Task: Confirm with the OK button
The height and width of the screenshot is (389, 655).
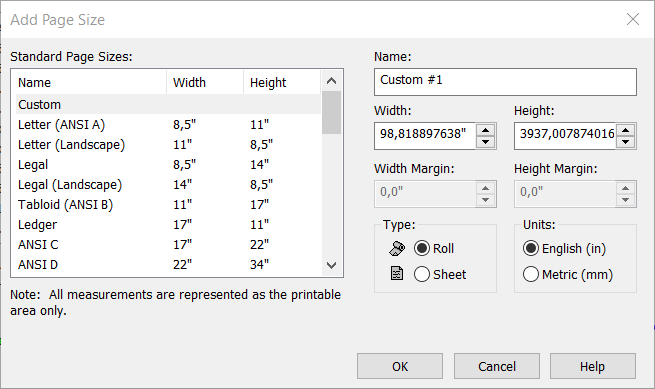Action: (400, 366)
